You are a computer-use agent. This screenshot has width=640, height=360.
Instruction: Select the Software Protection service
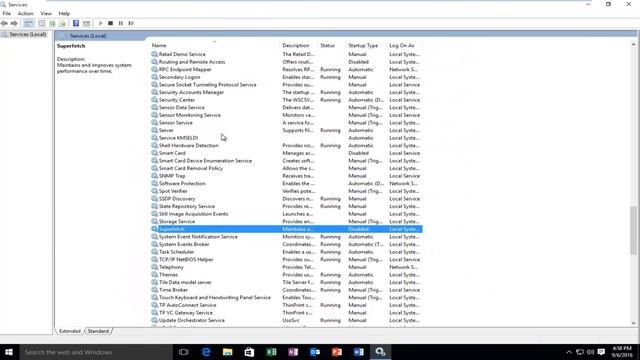(x=286, y=183)
